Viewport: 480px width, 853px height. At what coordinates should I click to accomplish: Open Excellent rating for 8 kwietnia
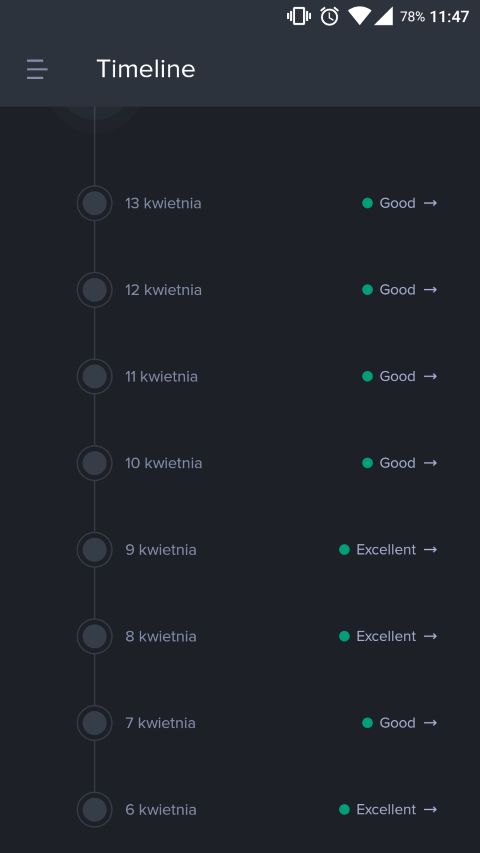click(x=386, y=636)
